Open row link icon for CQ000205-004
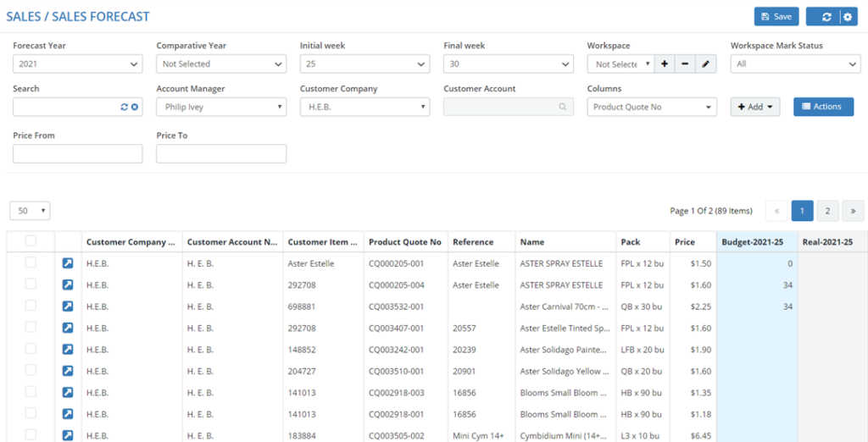Image resolution: width=868 pixels, height=442 pixels. [x=68, y=285]
